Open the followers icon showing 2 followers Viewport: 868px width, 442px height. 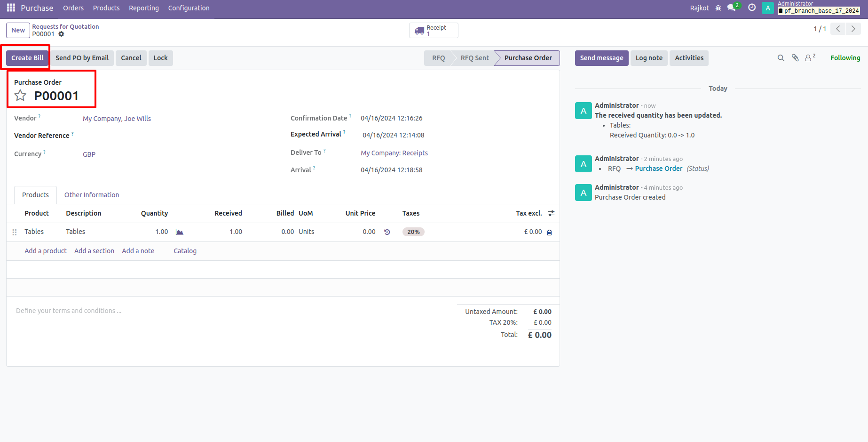point(809,57)
